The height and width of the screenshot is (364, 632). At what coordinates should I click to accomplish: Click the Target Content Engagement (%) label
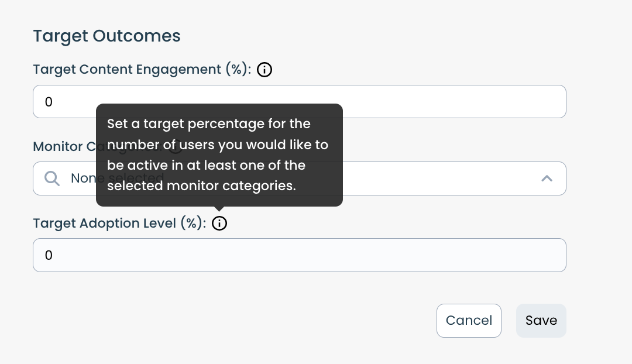point(142,70)
